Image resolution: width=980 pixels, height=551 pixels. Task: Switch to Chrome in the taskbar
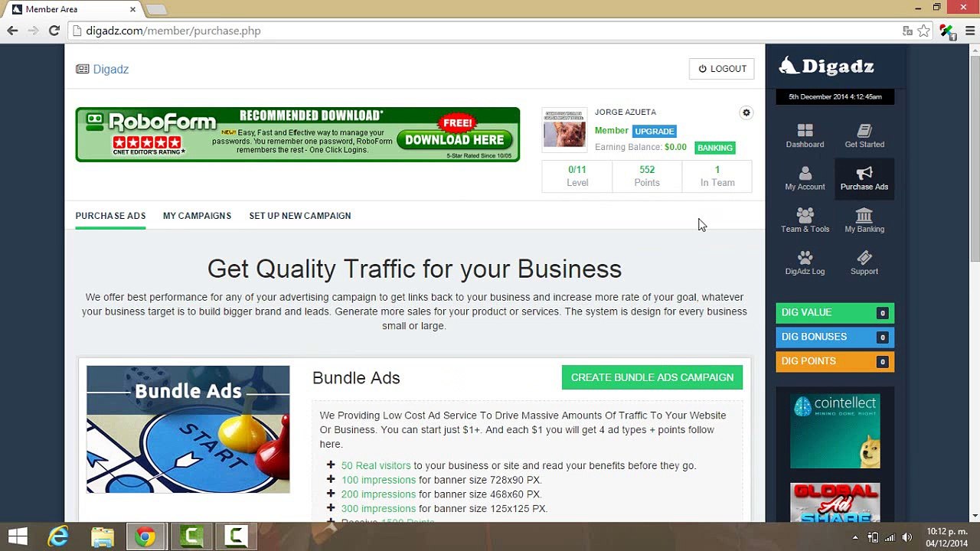coord(145,537)
